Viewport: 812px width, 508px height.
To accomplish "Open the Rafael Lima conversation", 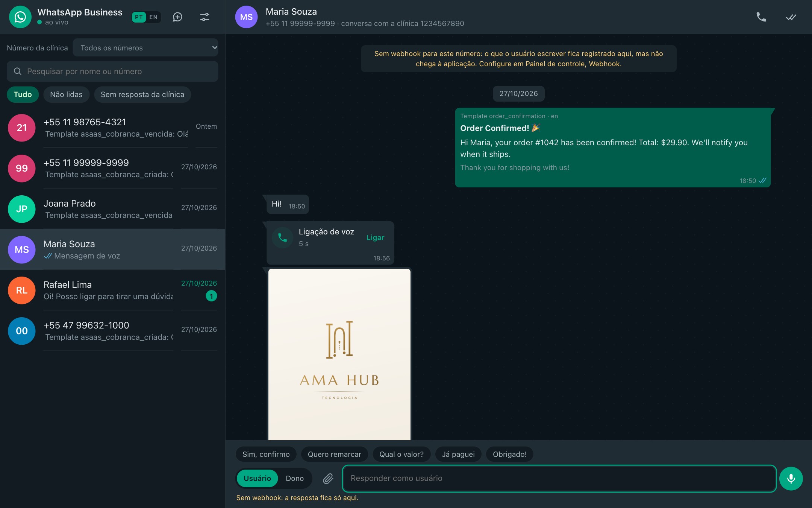I will 112,290.
